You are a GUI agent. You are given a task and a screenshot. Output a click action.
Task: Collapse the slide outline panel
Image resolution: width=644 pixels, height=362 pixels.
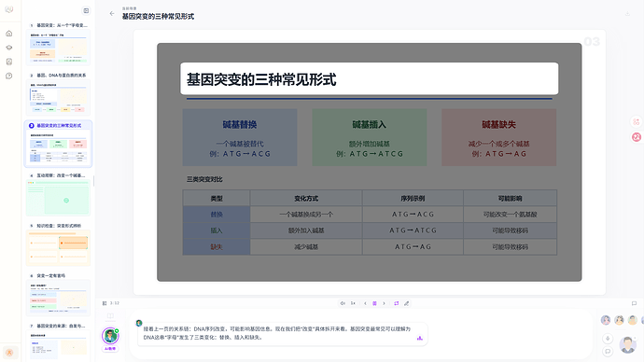86,10
